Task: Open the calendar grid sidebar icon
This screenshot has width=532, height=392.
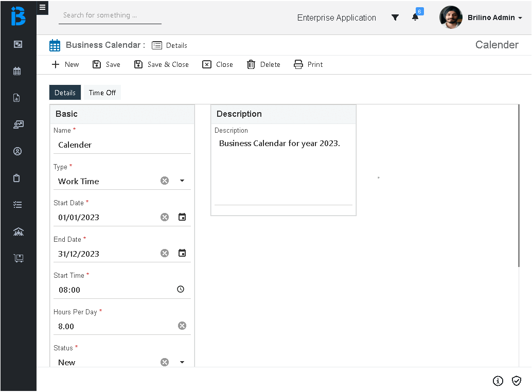Action: point(17,71)
